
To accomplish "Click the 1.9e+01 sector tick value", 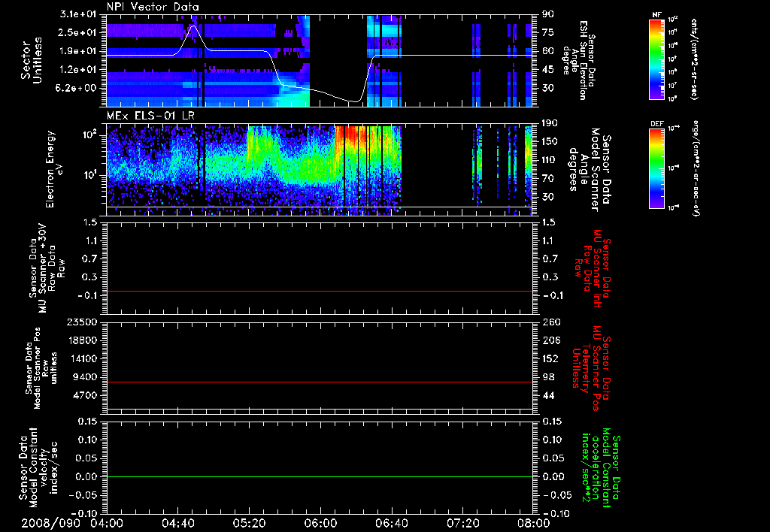I will coord(78,51).
